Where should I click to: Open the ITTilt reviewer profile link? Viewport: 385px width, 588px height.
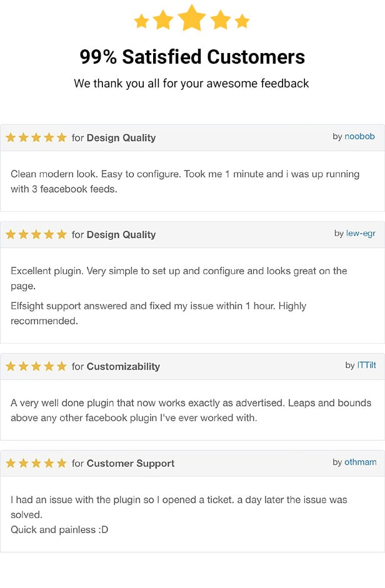[366, 365]
